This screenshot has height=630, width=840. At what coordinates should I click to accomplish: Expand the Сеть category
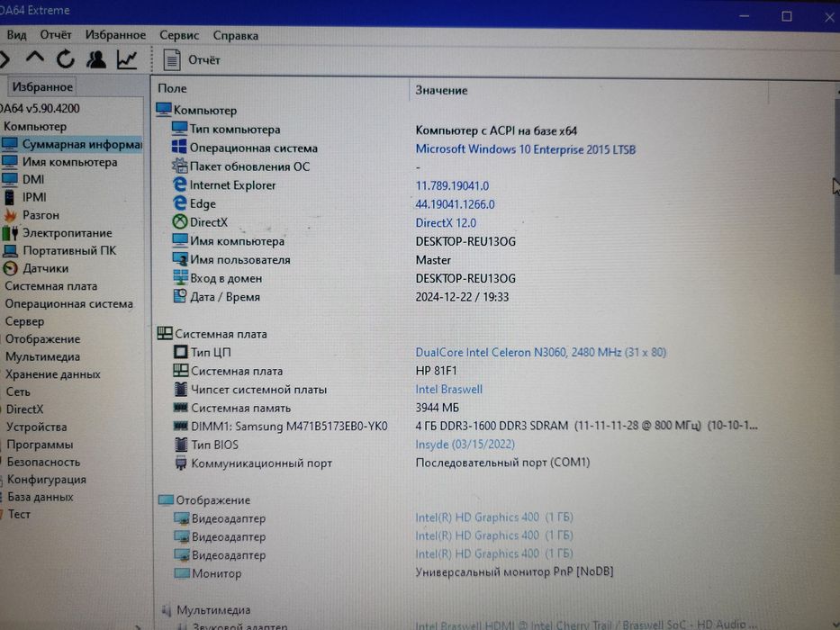[x=18, y=392]
